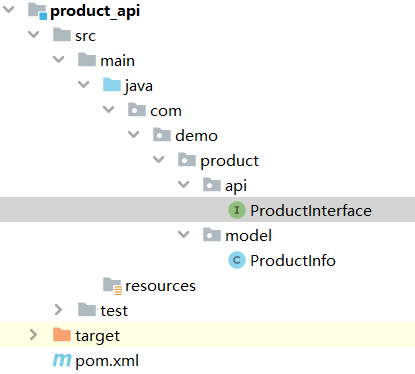
Task: Click the model package folder icon
Action: tap(212, 235)
